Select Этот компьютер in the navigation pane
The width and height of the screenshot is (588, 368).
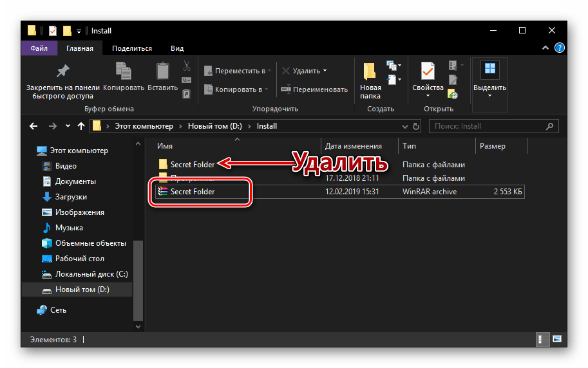[79, 151]
